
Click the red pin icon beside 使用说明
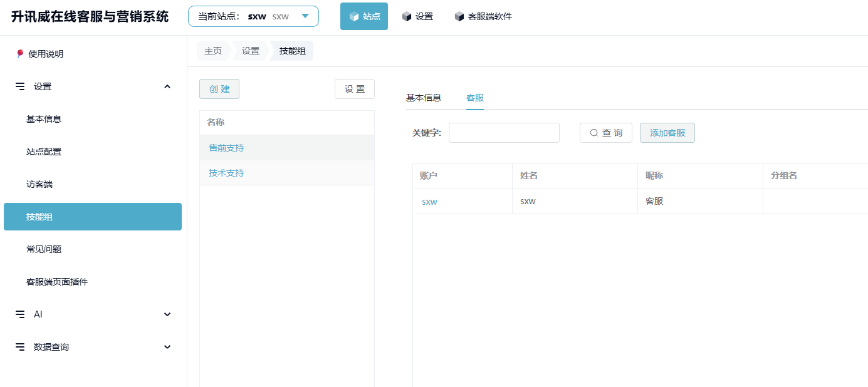click(x=20, y=54)
